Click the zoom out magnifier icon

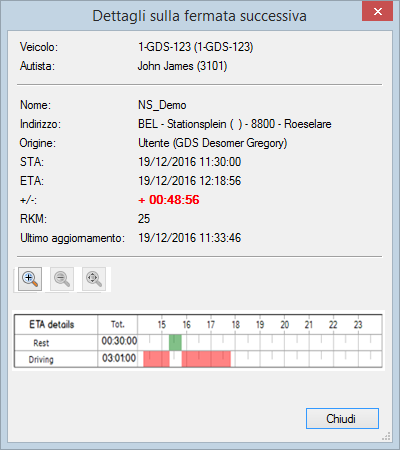(62, 279)
